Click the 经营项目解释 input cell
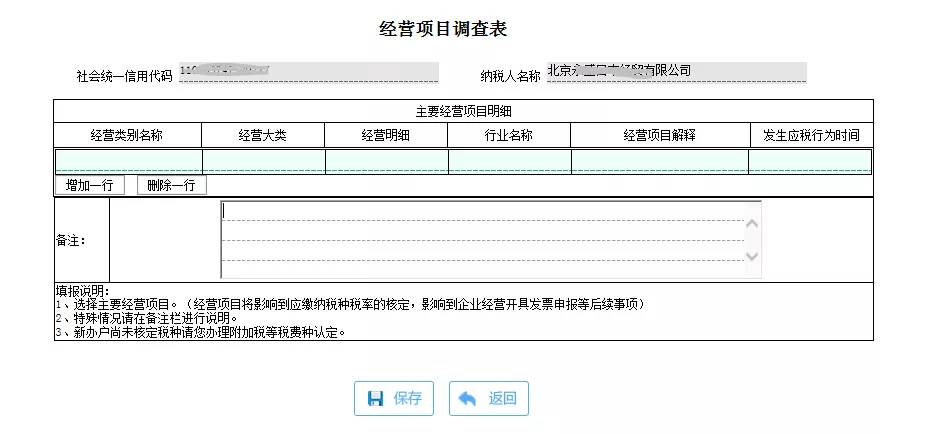 [x=660, y=162]
